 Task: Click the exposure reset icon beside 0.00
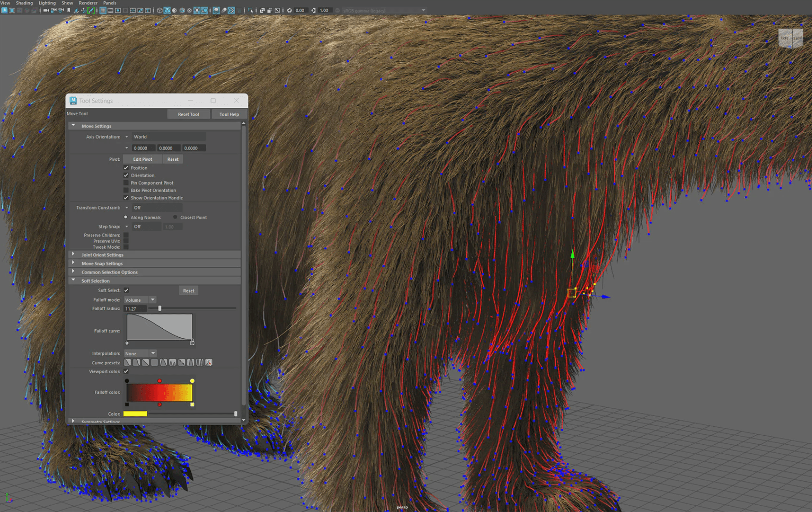289,10
